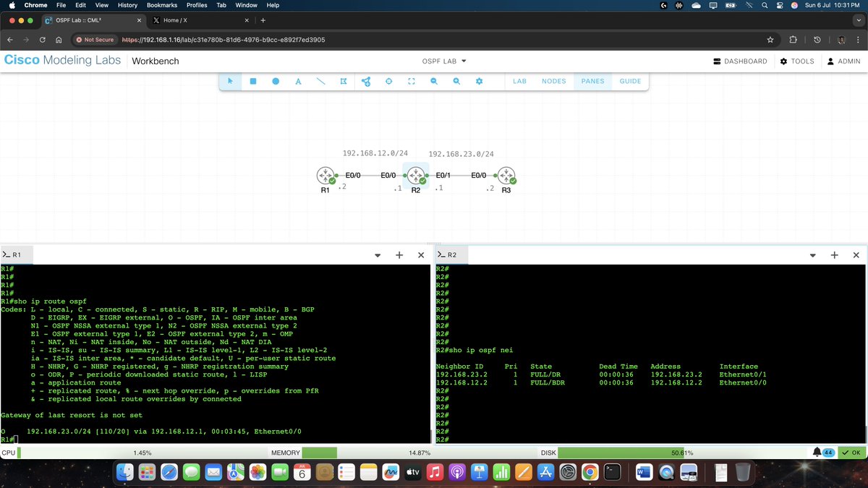Select the pointer selection tool
868x488 pixels.
click(231, 82)
